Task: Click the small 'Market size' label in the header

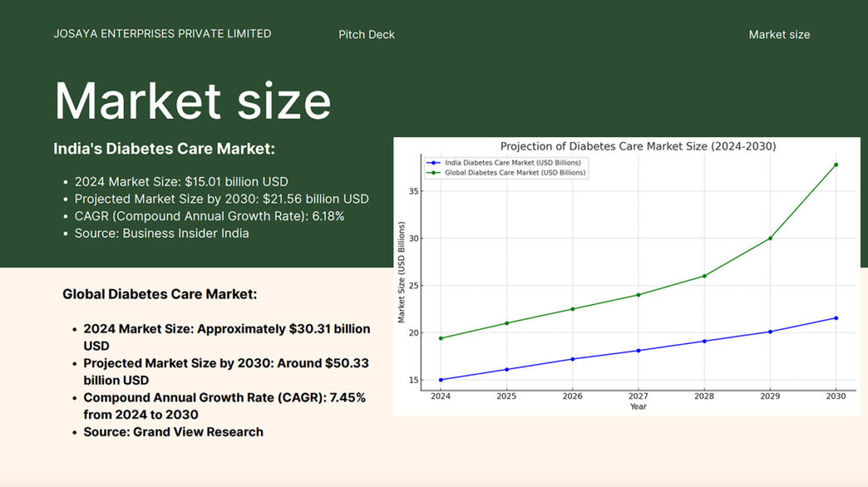Action: coord(779,35)
